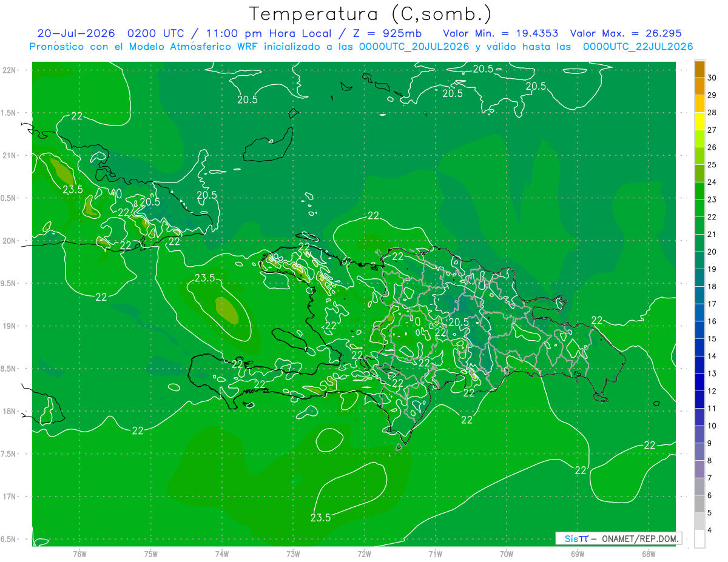The width and height of the screenshot is (728, 562).
Task: Select the lime swatch between 26 and 27
Action: pyautogui.click(x=699, y=138)
